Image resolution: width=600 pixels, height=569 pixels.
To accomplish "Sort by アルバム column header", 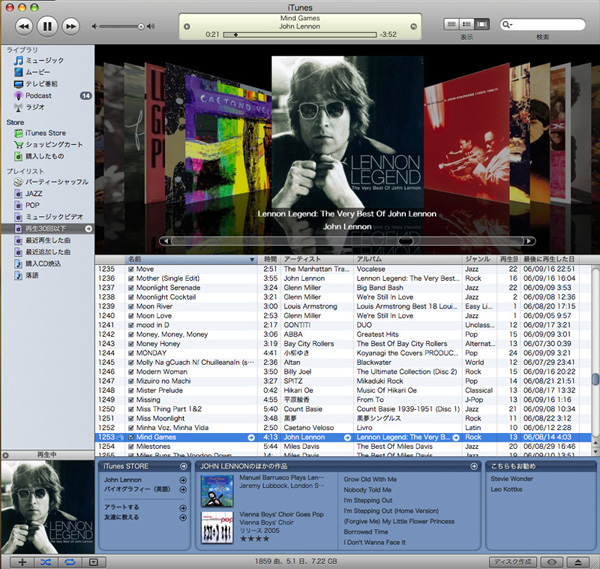I will coord(408,259).
